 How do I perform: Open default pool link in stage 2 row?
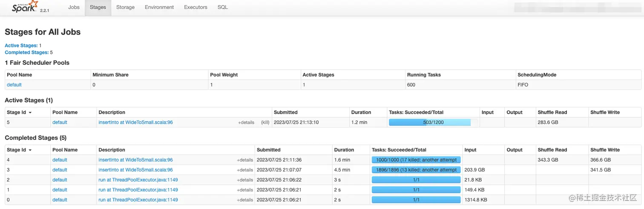point(60,180)
